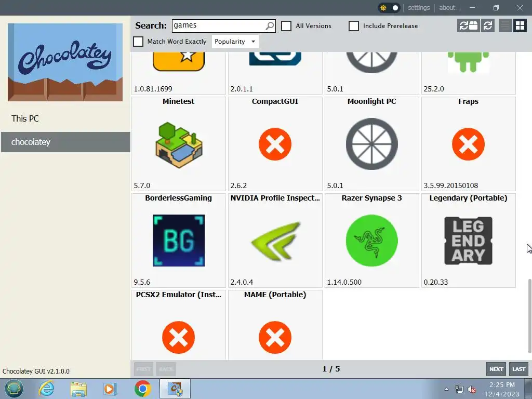The image size is (532, 399).
Task: Launch Internet Explorer from the taskbar
Action: pos(46,389)
